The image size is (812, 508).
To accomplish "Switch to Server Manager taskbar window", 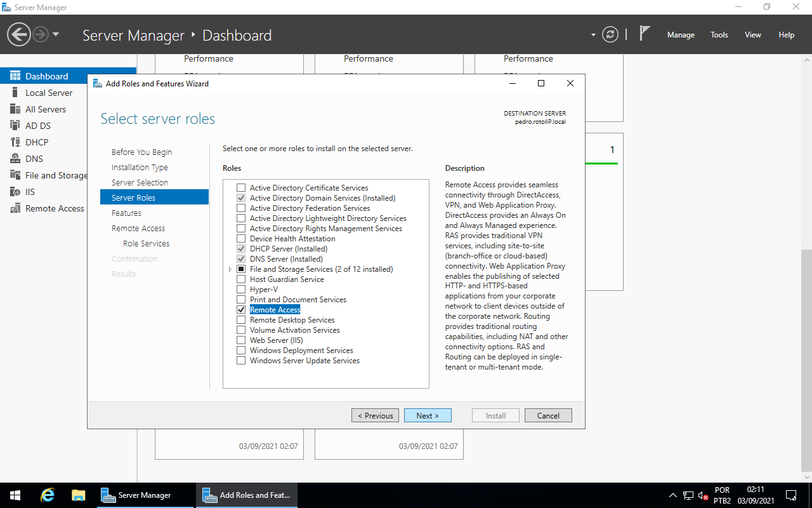I will [x=145, y=495].
